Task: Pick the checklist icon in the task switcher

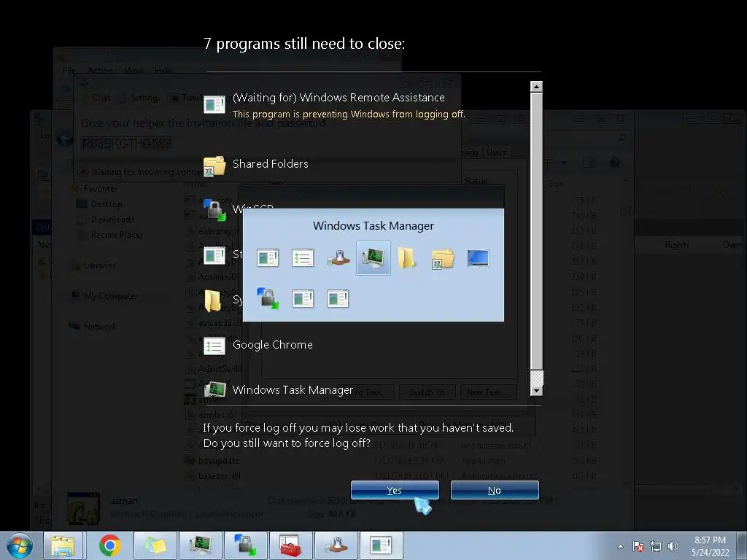Action: tap(303, 258)
